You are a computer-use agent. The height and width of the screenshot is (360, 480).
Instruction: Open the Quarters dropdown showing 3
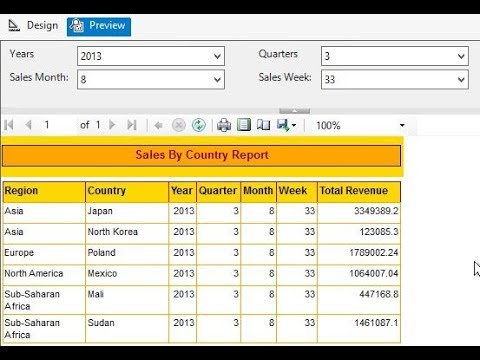coord(395,56)
